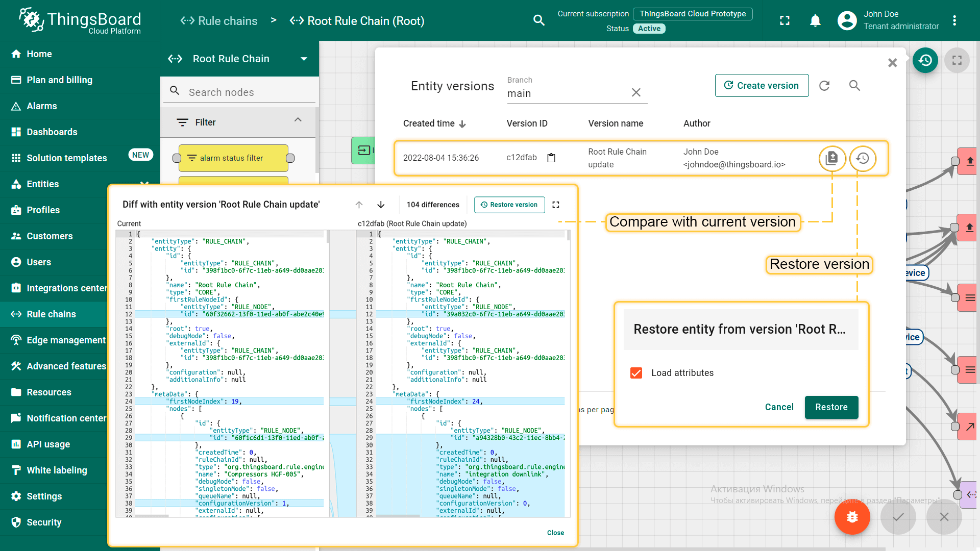Click compare with current version icon
980x551 pixels.
click(831, 158)
